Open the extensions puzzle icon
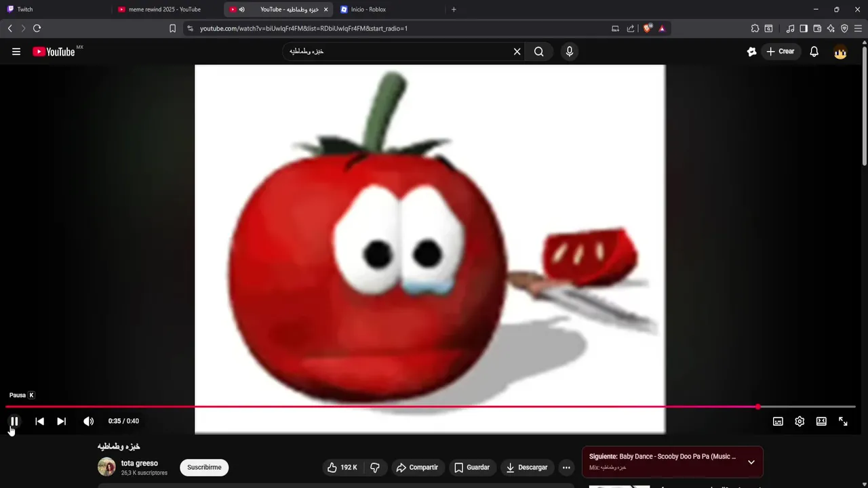 (755, 28)
